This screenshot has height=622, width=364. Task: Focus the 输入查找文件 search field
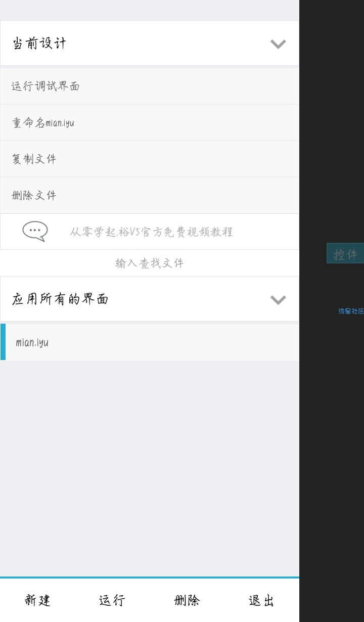click(150, 263)
